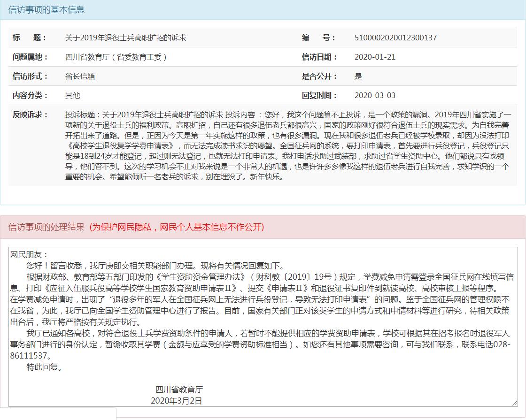
Task: Click the 特此回复 line
Action: click(x=45, y=367)
